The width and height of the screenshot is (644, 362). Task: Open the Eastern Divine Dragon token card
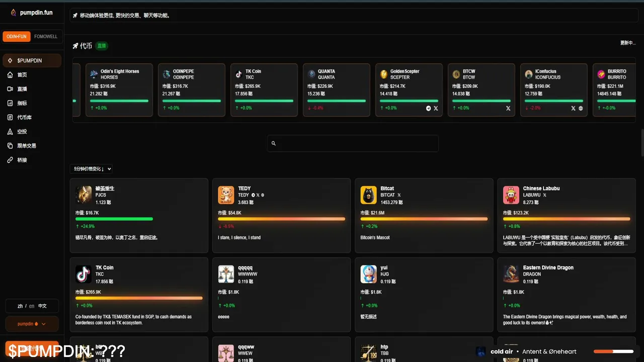567,295
